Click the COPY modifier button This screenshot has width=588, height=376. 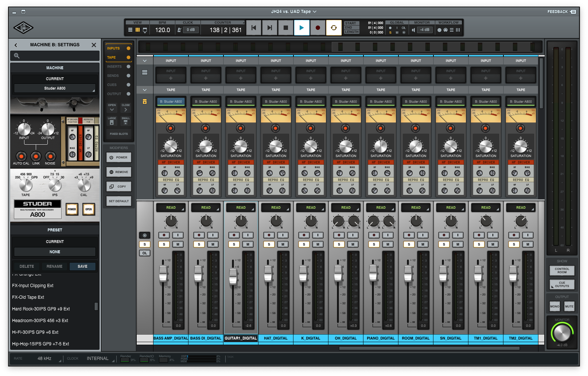click(x=119, y=187)
